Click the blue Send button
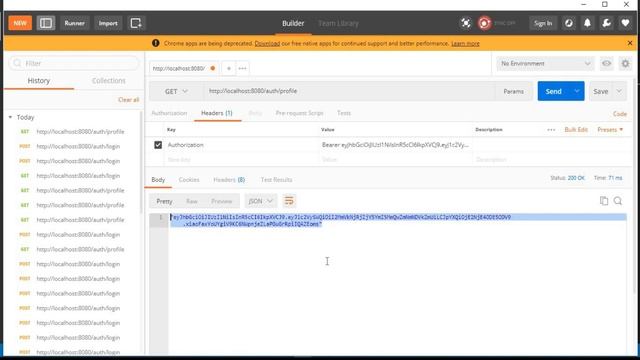640x360 pixels. [x=553, y=91]
